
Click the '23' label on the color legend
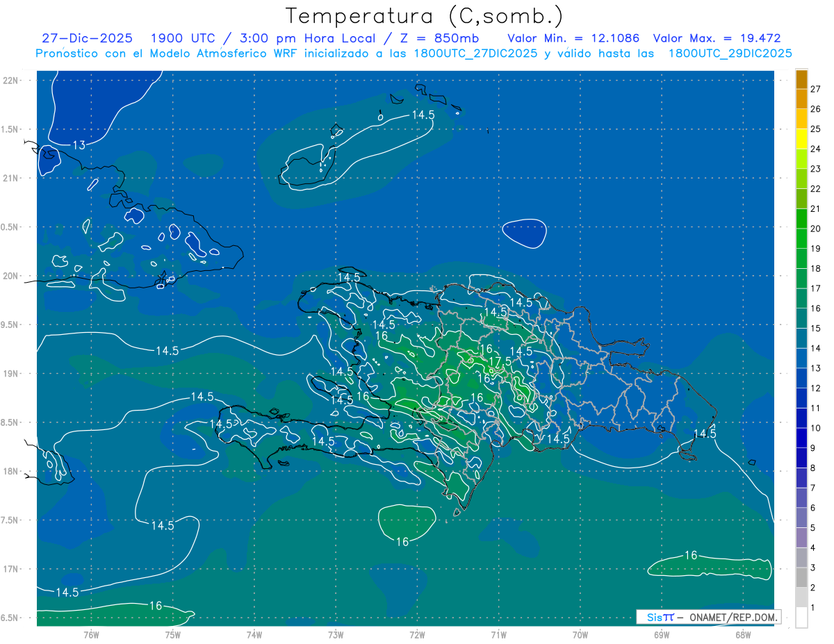(817, 169)
